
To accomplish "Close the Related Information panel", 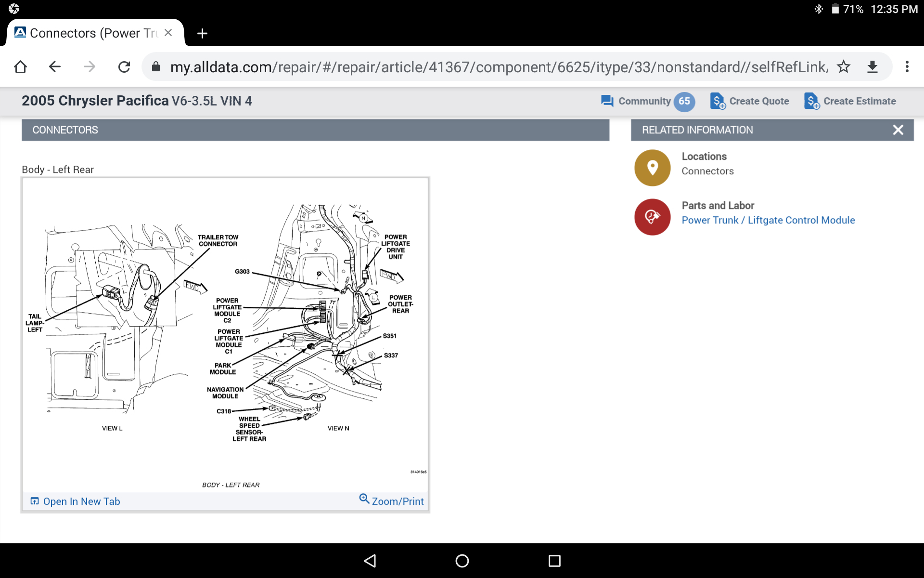I will pyautogui.click(x=898, y=130).
